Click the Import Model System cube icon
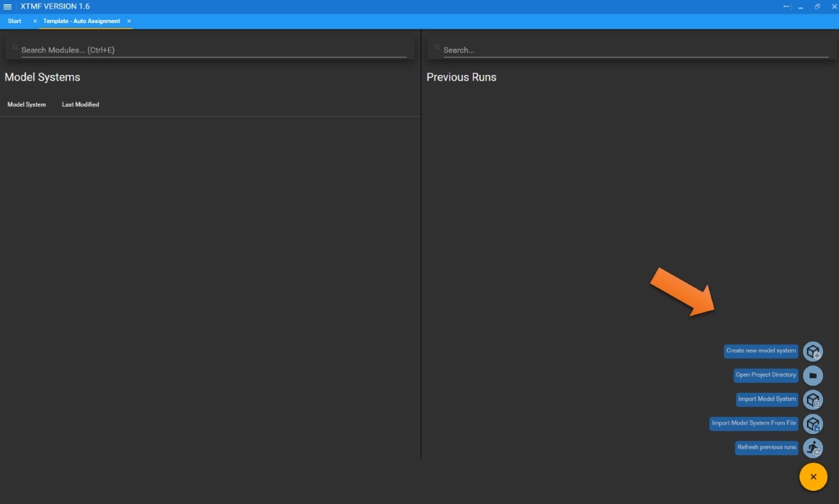 pos(812,400)
